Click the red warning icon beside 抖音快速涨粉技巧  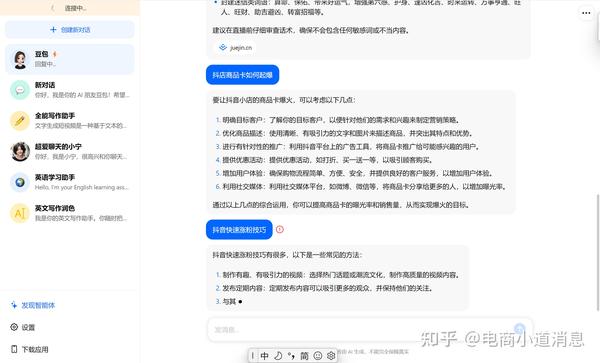280,230
